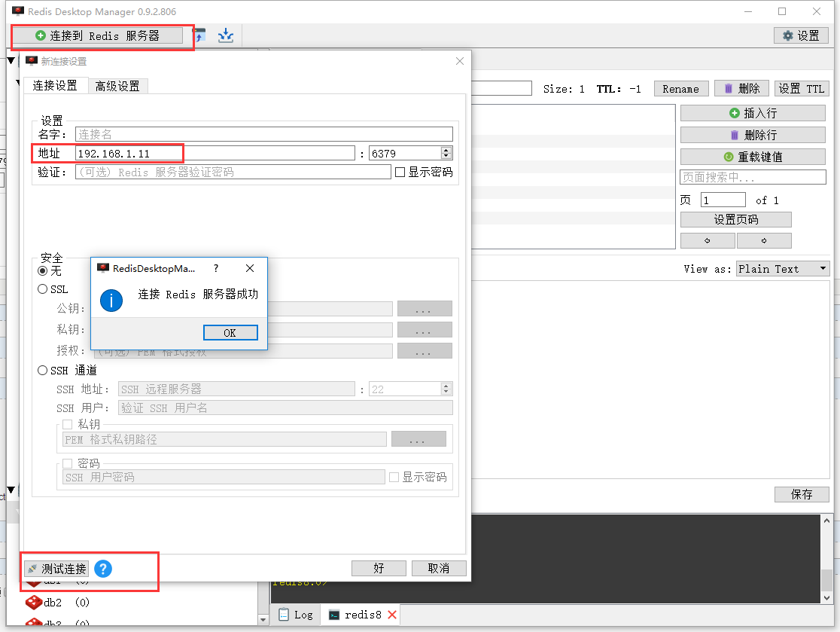840x632 pixels.
Task: Confirm the dialog with the 好 button
Action: pos(379,568)
